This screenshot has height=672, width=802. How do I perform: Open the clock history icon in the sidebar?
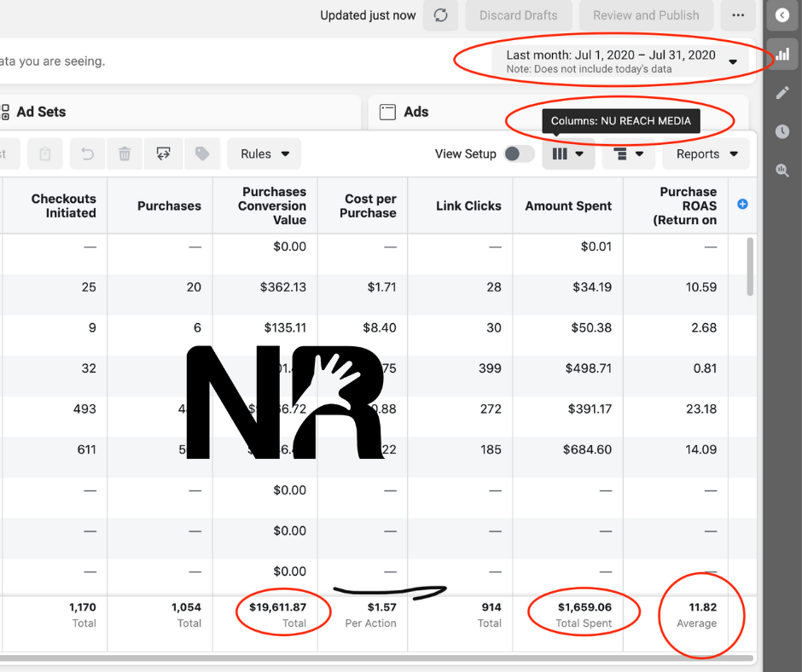tap(782, 131)
